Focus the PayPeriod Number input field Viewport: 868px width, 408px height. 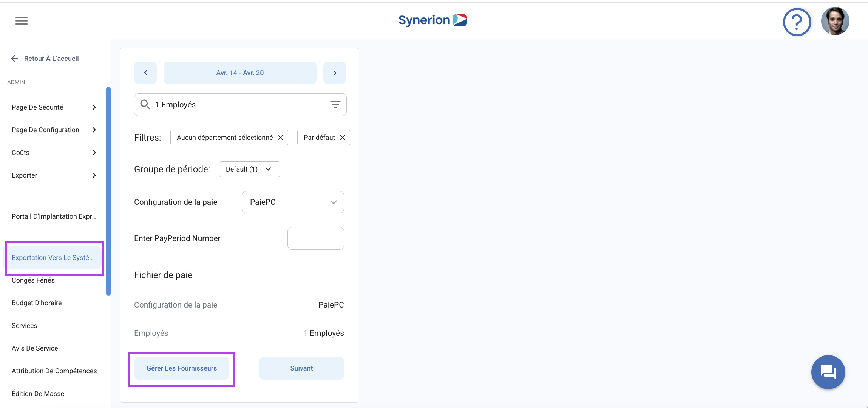(316, 238)
